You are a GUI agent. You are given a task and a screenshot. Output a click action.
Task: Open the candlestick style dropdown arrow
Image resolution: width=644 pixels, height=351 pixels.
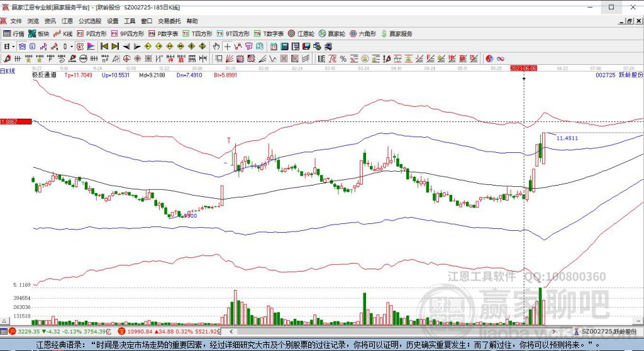tap(72, 47)
